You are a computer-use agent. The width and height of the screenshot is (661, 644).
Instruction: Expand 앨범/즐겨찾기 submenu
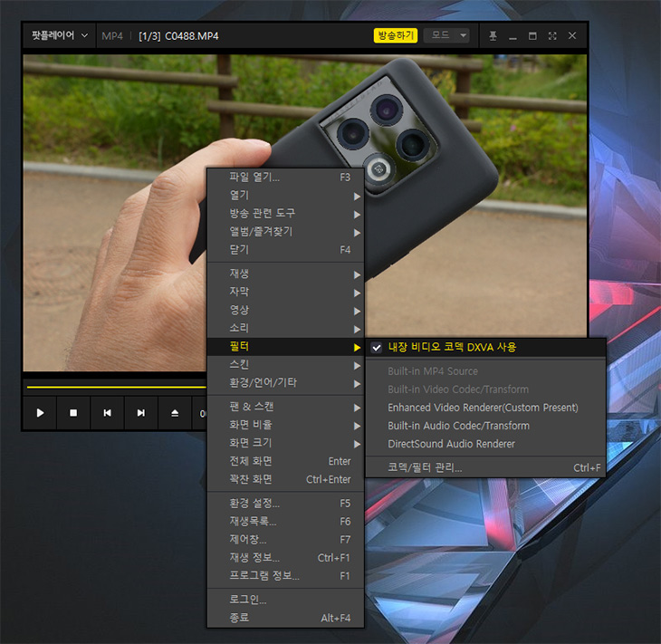coord(285,232)
